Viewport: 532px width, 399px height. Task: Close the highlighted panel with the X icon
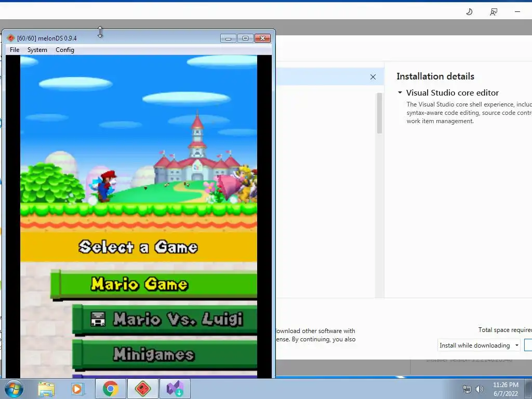373,77
